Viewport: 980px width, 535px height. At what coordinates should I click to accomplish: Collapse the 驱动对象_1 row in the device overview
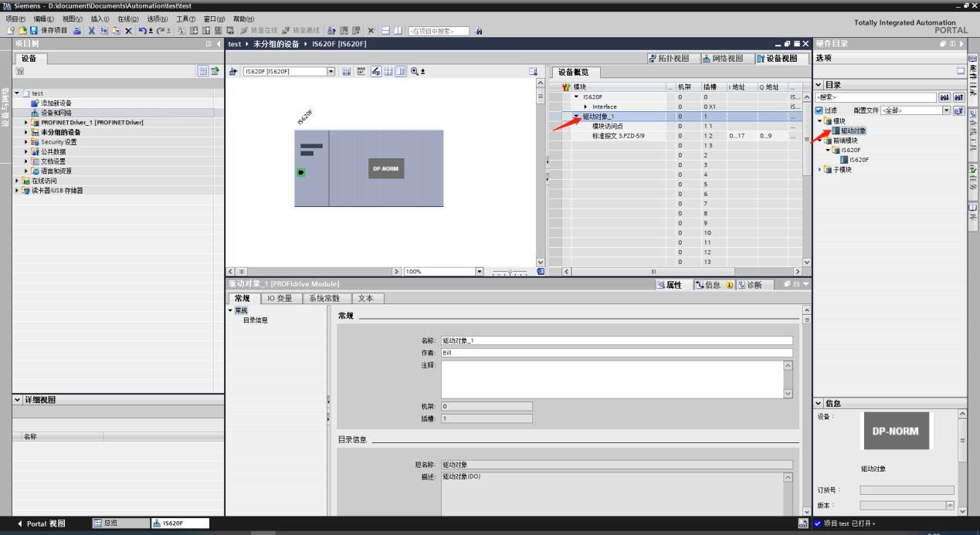coord(577,116)
